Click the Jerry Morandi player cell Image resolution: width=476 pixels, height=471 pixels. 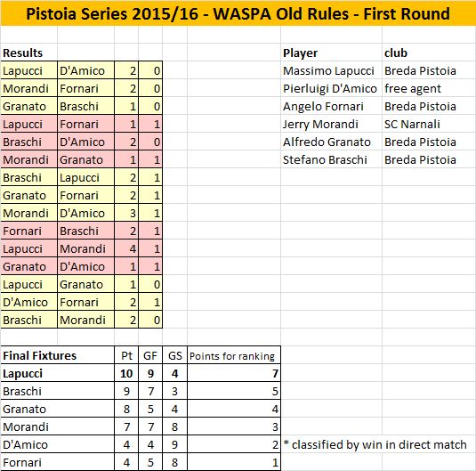pyautogui.click(x=331, y=125)
